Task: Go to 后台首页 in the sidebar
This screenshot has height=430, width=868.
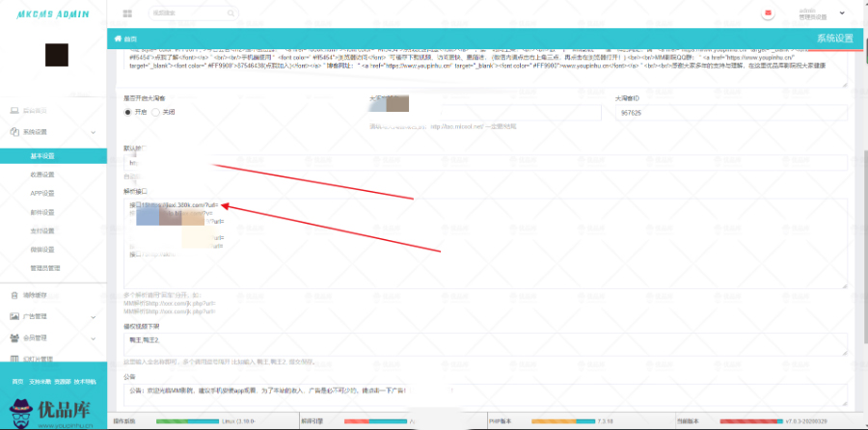Action: [35, 111]
